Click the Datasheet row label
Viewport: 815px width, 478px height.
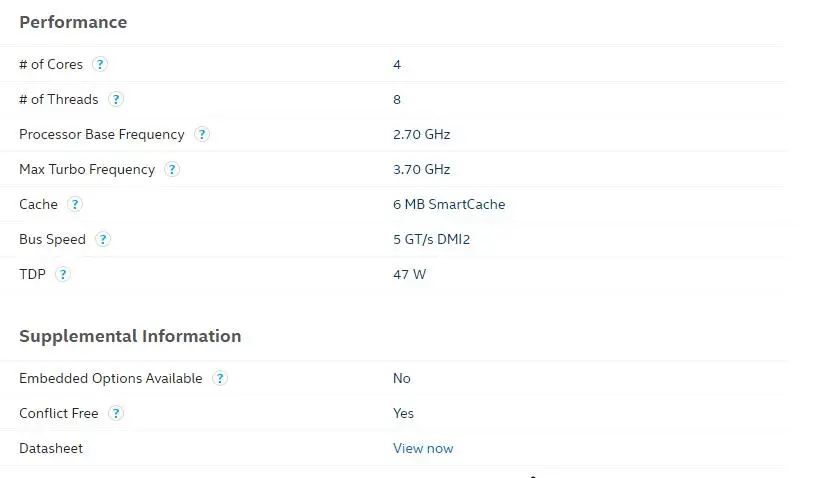(x=51, y=448)
